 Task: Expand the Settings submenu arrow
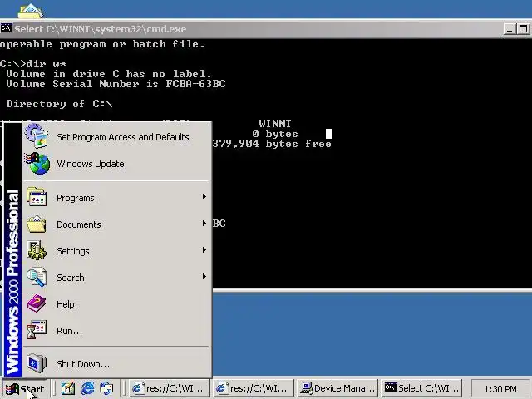(x=204, y=250)
